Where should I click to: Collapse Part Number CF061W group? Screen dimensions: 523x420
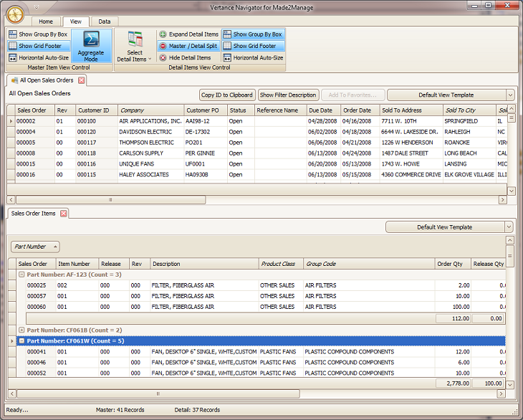21,340
